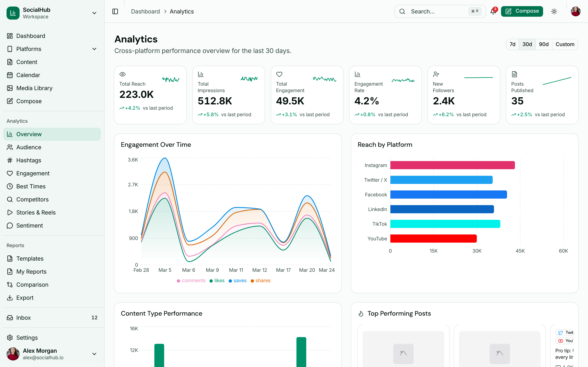588x367 pixels.
Task: Open the Calendar section
Action: tap(29, 75)
